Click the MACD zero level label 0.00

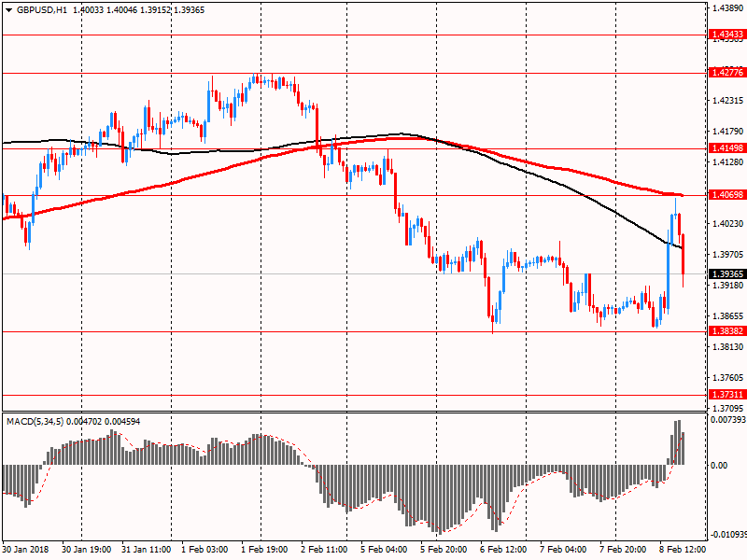click(x=719, y=465)
